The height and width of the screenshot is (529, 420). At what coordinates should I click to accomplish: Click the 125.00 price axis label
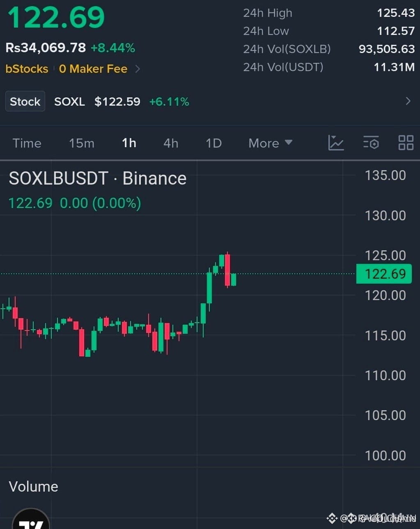(x=385, y=255)
